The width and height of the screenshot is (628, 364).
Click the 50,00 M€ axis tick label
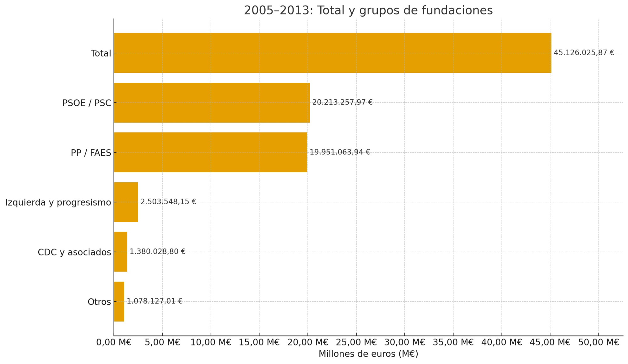[x=598, y=342]
